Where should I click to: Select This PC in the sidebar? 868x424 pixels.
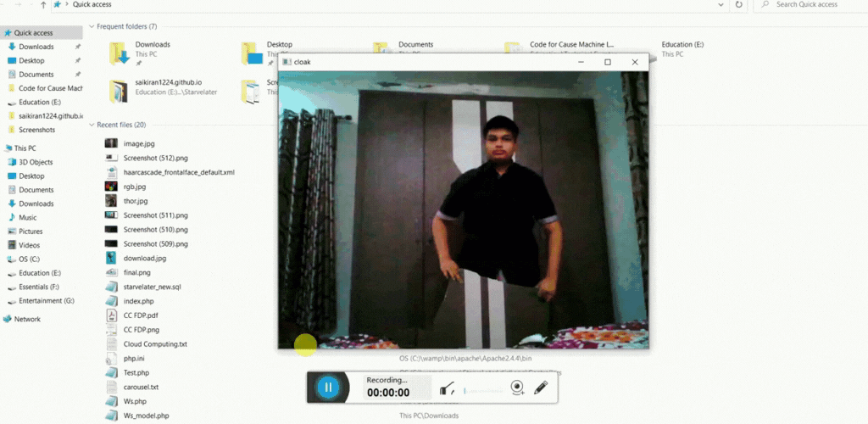[x=25, y=148]
